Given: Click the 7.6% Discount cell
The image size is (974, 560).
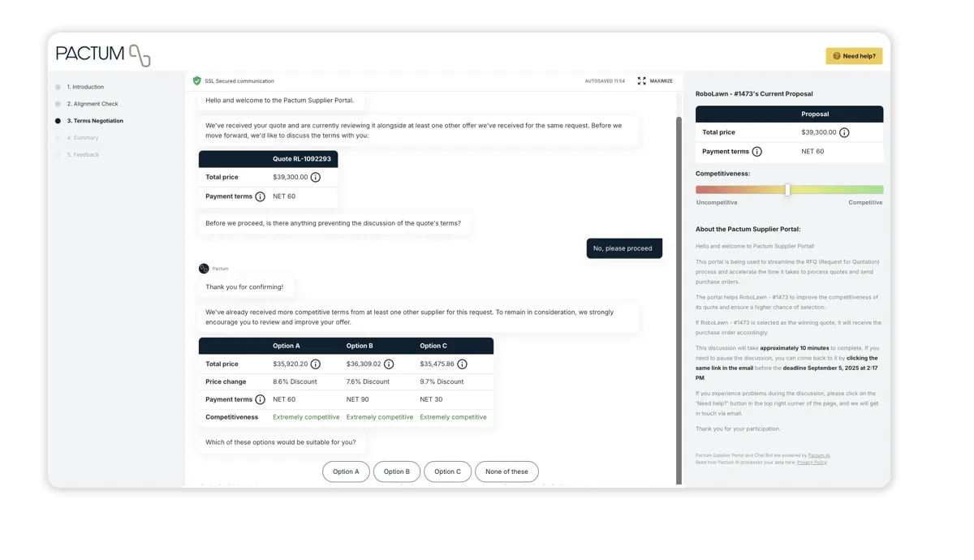Looking at the screenshot, I should click(368, 381).
